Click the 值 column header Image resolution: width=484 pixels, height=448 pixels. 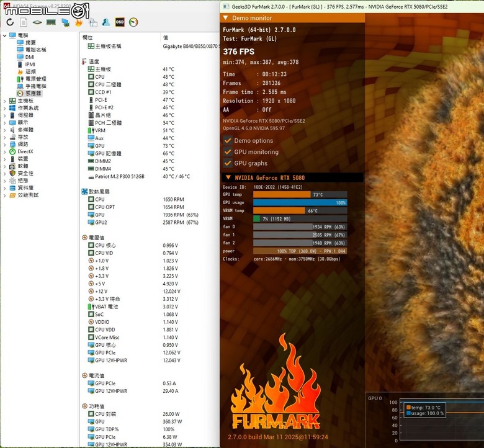(166, 37)
